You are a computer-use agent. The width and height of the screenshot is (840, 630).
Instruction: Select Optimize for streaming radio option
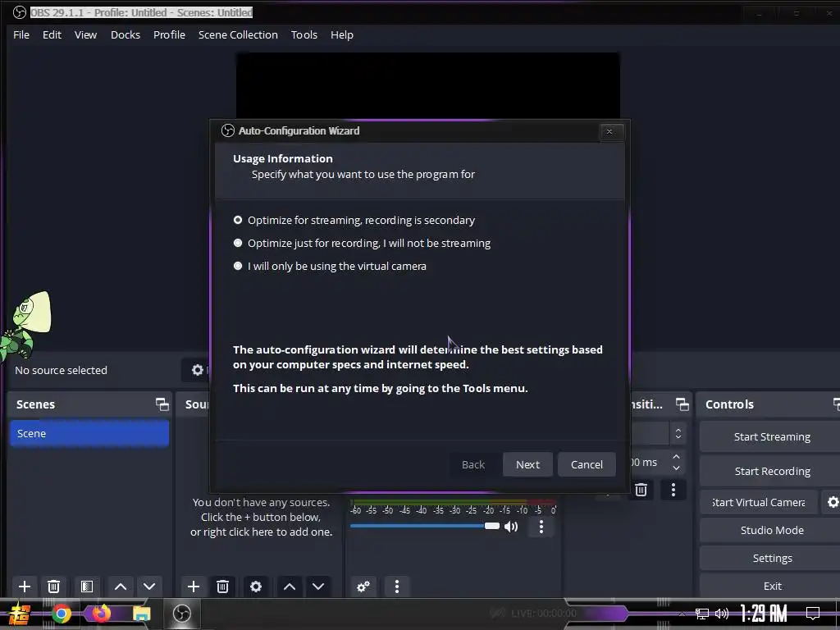(x=238, y=220)
